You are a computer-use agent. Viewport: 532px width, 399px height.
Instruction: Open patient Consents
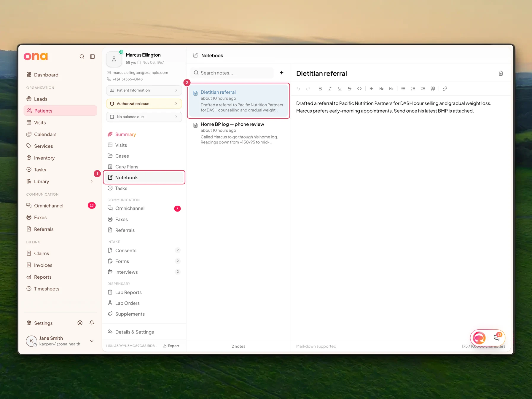tap(144, 250)
